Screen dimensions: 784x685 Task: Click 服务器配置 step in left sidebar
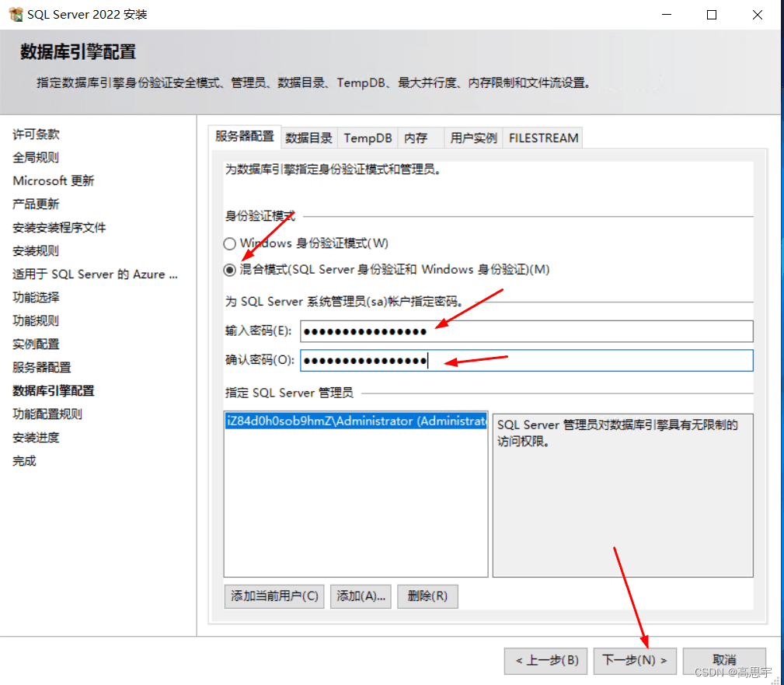coord(42,367)
